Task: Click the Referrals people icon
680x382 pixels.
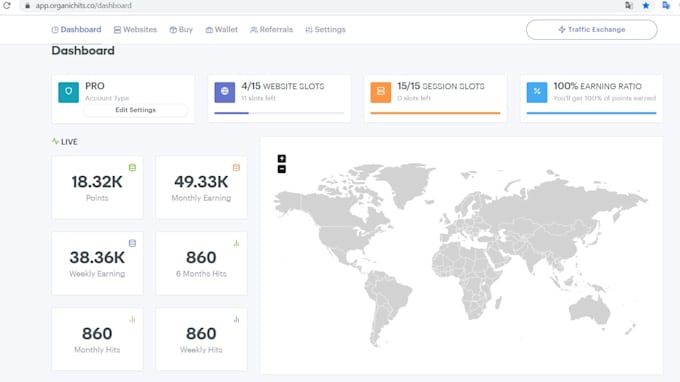Action: coord(254,30)
